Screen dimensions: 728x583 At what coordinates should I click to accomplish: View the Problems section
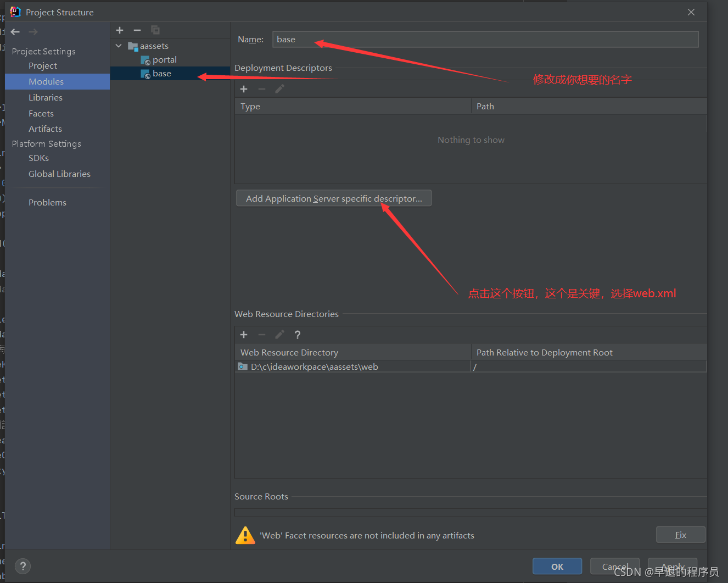(47, 202)
